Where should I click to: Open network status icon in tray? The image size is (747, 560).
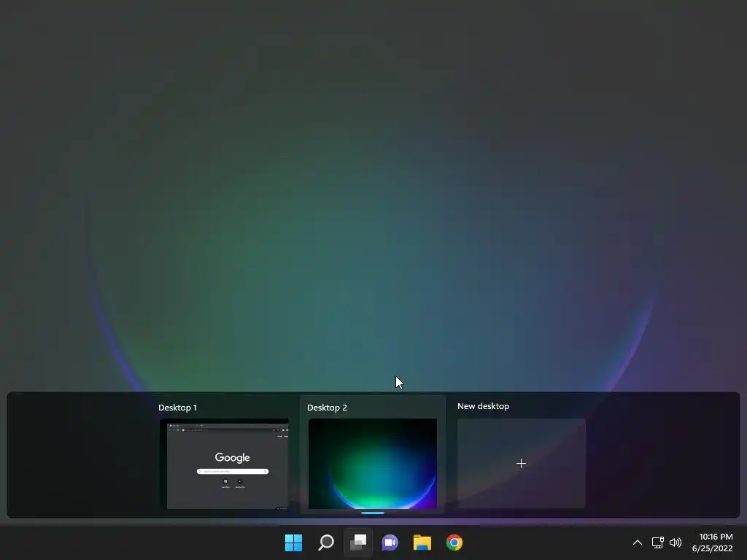(658, 542)
